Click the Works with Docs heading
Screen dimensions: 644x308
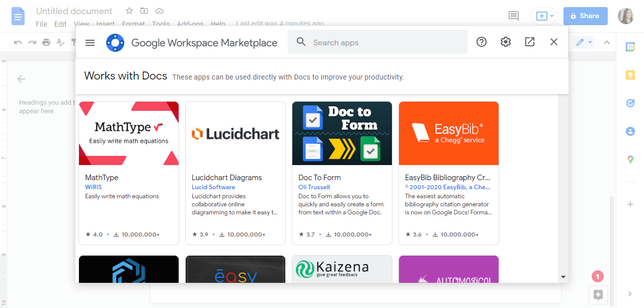[x=126, y=76]
